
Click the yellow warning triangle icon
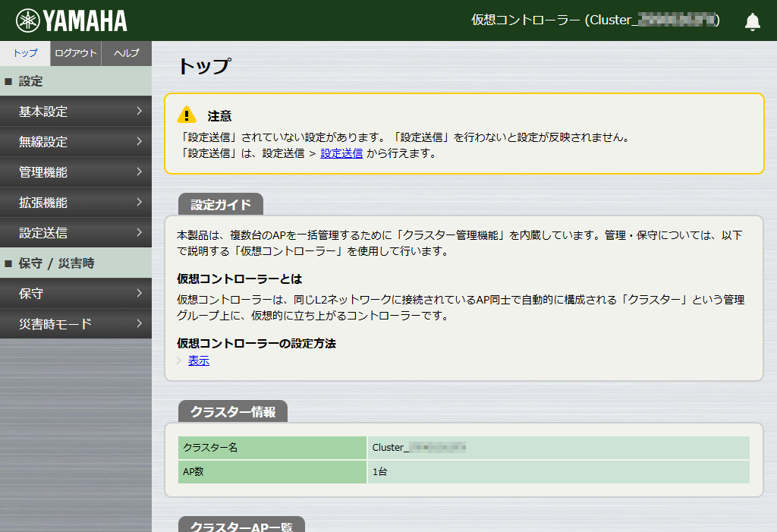[187, 115]
